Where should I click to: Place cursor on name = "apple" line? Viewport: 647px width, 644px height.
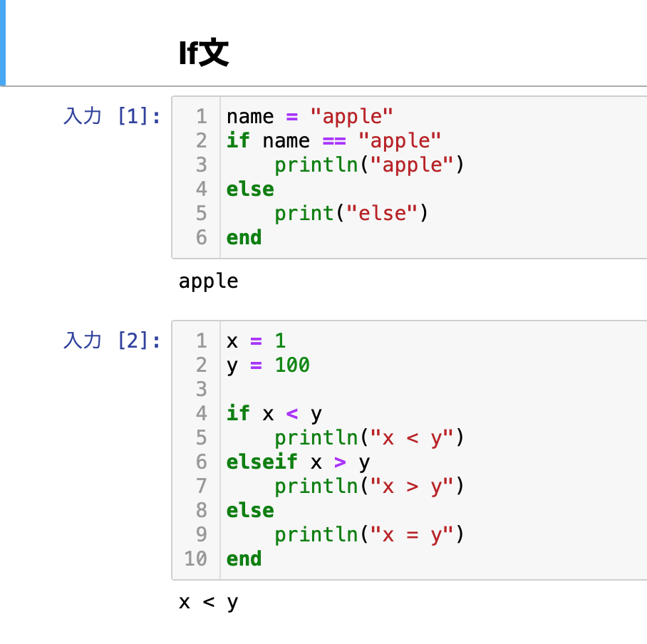tap(309, 116)
